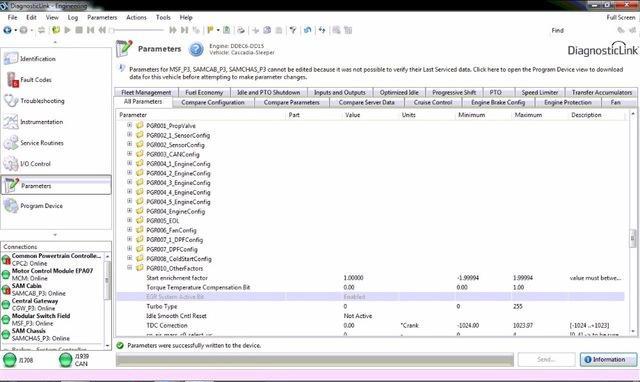640x382 pixels.
Task: Click the blue help question mark icon
Action: 196,49
